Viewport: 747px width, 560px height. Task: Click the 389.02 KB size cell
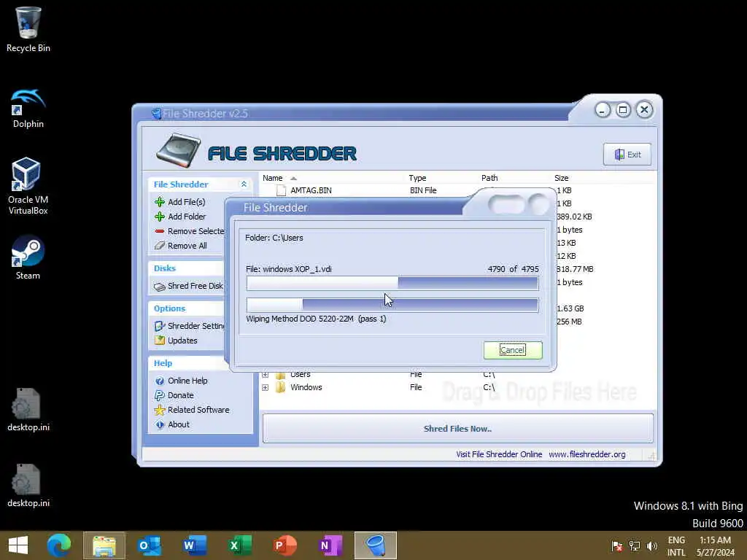(x=574, y=217)
